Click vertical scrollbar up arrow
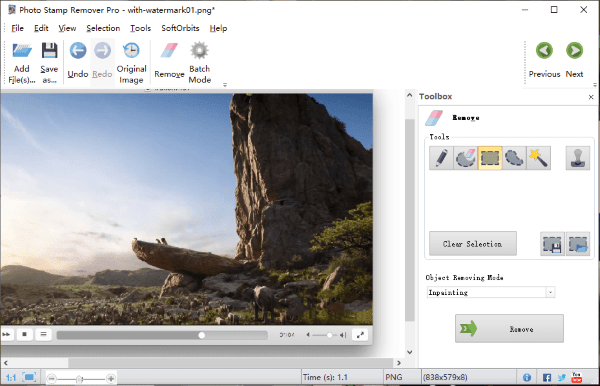This screenshot has width=600, height=386. coord(409,95)
